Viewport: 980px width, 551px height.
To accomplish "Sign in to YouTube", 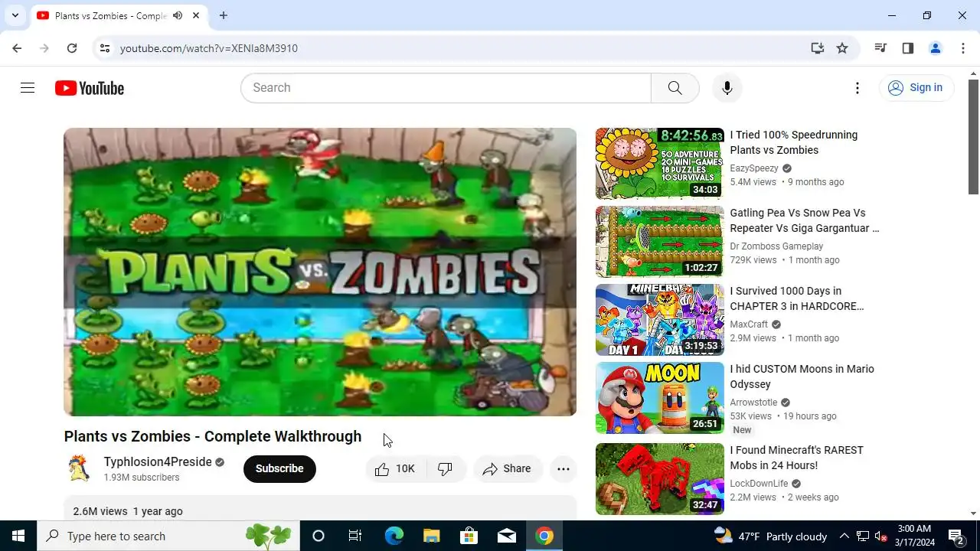I will (916, 88).
